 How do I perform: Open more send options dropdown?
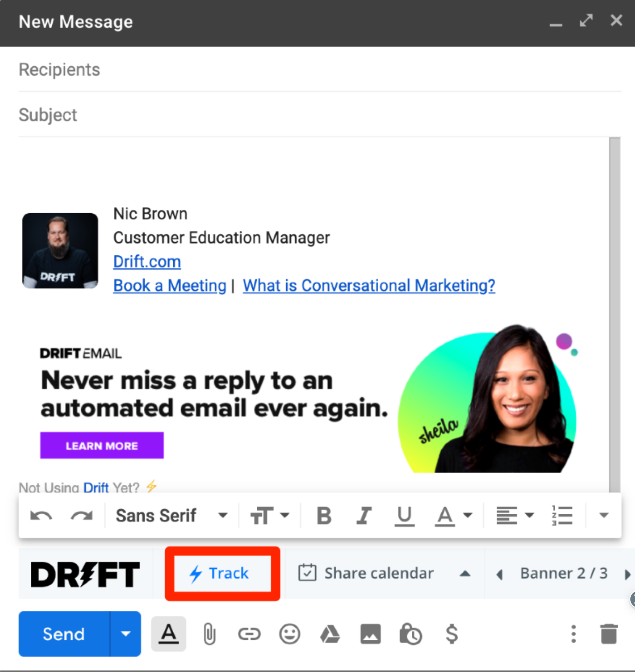[126, 634]
